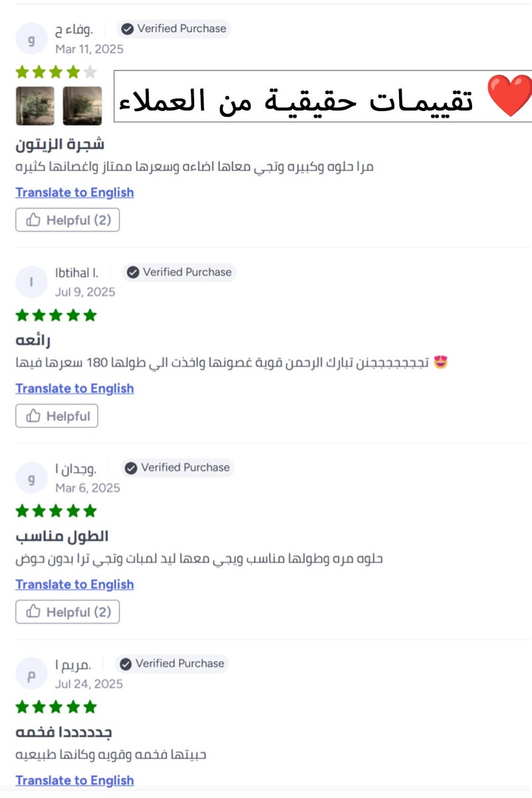Click the Helpful (2) button under شجرة الزيتون review
Screen dimensions: 532x798
[x=67, y=219]
